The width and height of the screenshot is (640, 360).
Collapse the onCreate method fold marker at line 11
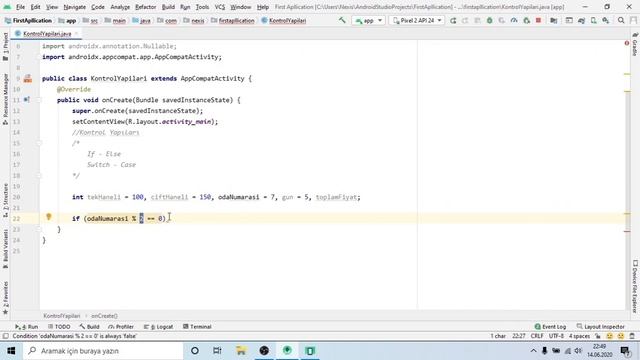click(40, 100)
